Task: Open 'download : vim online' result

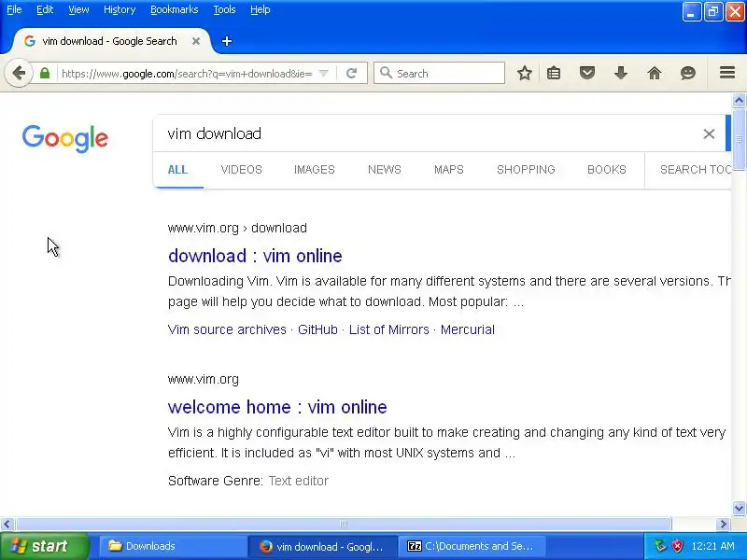Action: point(255,256)
